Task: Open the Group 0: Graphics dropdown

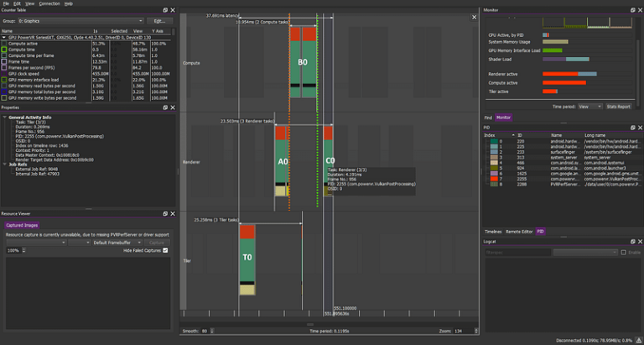Action: pyautogui.click(x=80, y=21)
